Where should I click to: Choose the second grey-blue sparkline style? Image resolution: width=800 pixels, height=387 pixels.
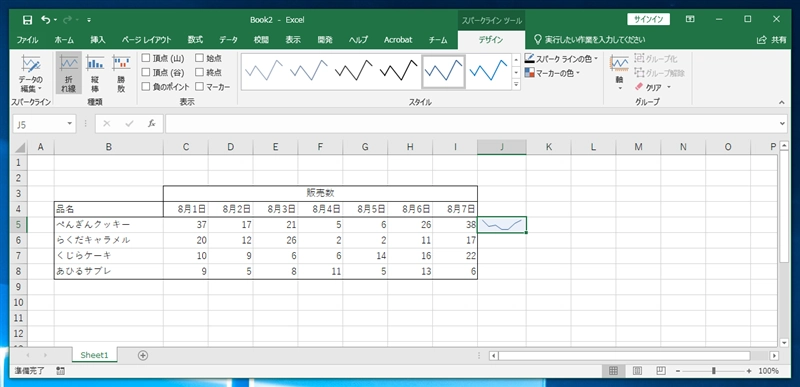pos(309,71)
